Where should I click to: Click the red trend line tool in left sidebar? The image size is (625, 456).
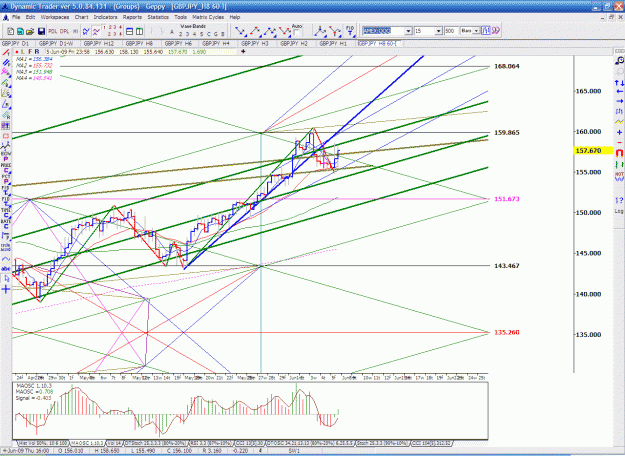click(6, 53)
